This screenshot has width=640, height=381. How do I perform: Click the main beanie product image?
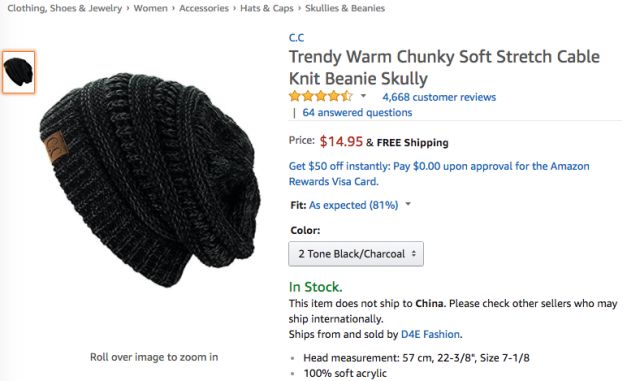pyautogui.click(x=150, y=180)
